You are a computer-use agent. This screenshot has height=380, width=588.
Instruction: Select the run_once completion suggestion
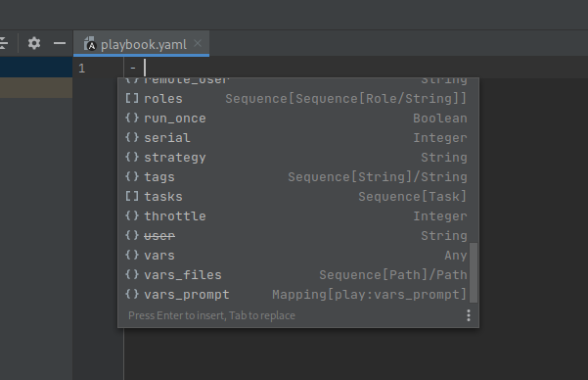pos(298,119)
